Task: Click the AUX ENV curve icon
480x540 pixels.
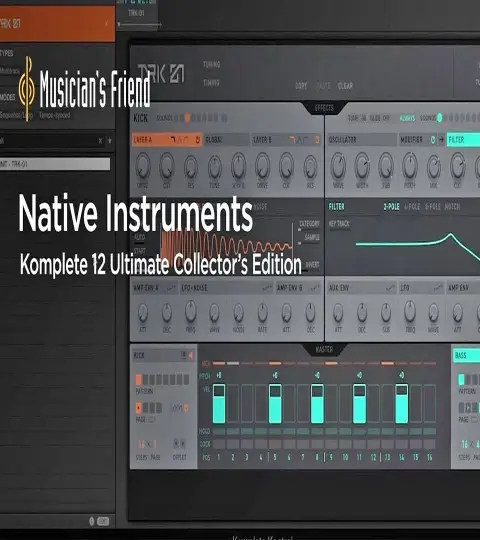Action: point(390,288)
